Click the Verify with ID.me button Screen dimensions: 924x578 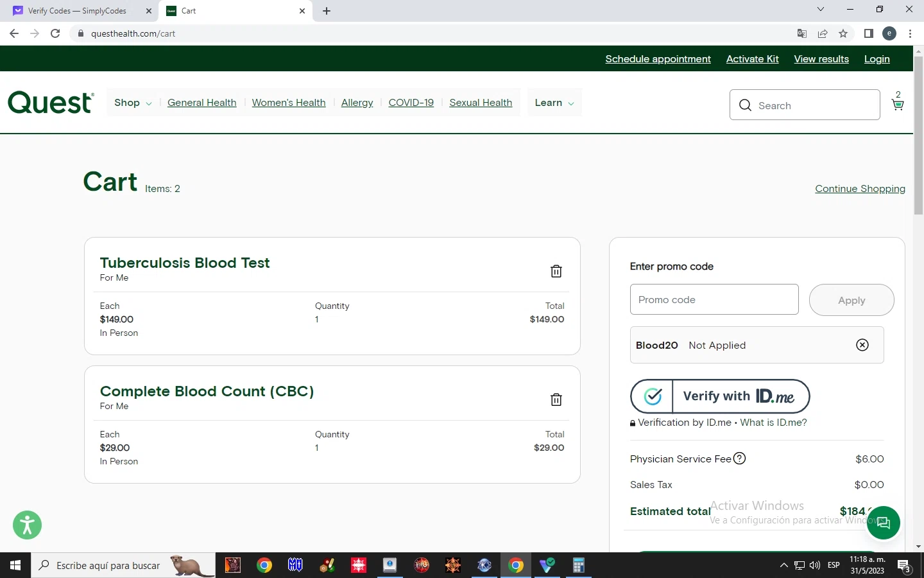pos(720,396)
